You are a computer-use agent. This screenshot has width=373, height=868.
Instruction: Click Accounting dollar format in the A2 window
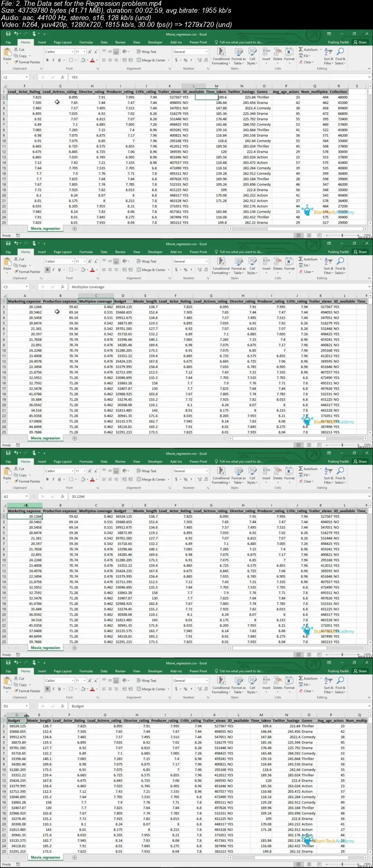click(176, 479)
